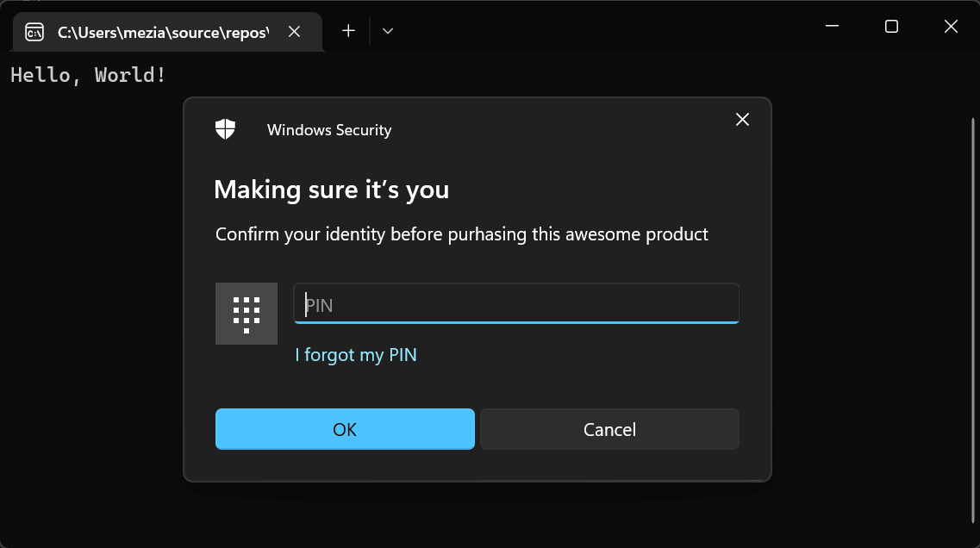This screenshot has height=548, width=980.
Task: Click the "I forgot my PIN" link
Action: (356, 355)
